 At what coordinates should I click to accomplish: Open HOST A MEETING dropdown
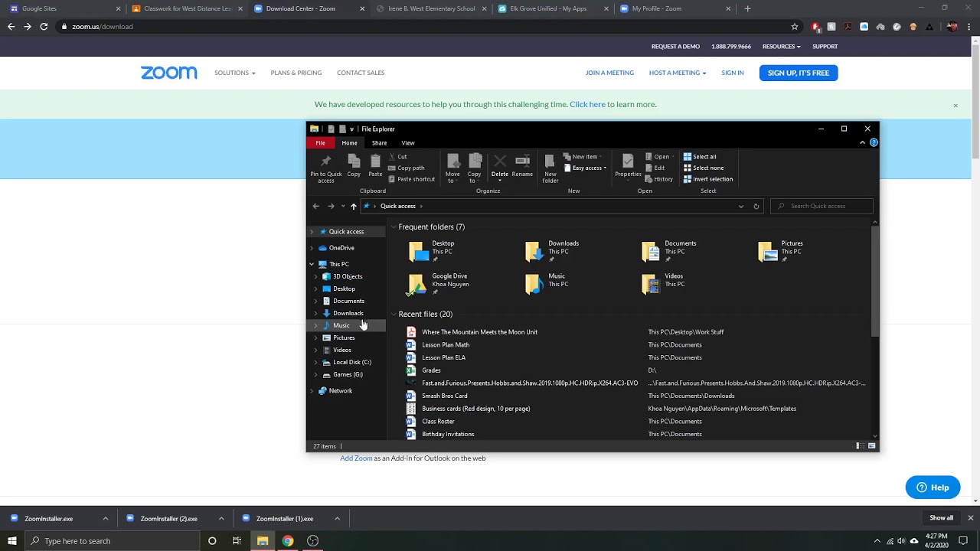coord(678,73)
